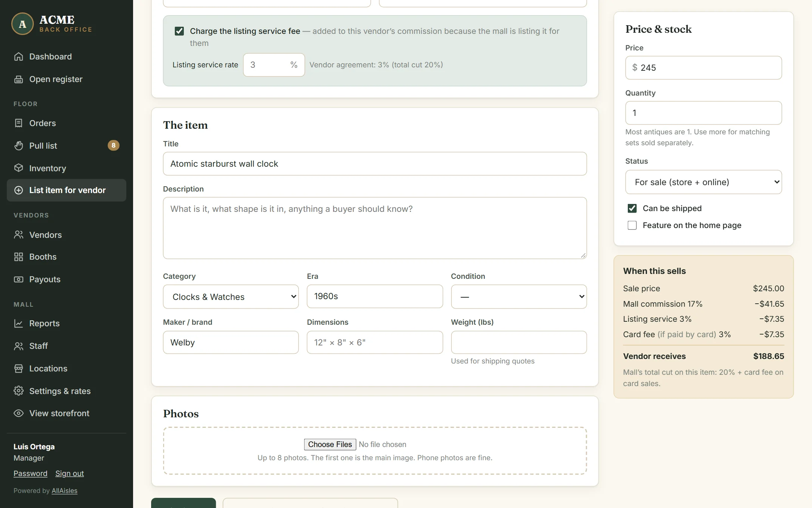The height and width of the screenshot is (508, 812).
Task: Click the Settings & rates gear icon
Action: [18, 391]
